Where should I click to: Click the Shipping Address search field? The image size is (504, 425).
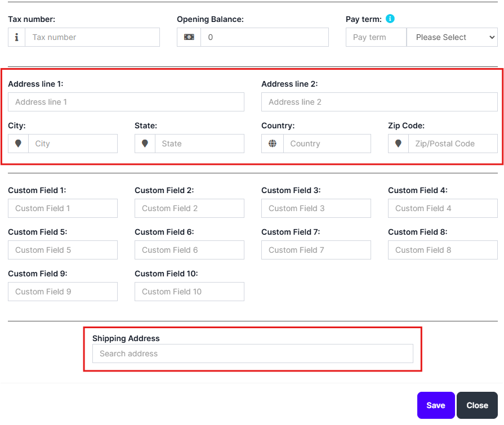(252, 354)
